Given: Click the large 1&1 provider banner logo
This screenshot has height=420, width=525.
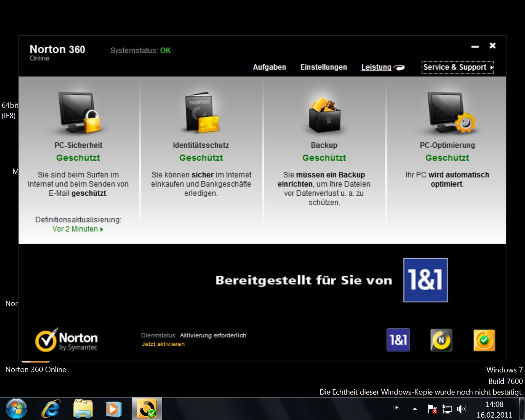Looking at the screenshot, I should coord(425,280).
